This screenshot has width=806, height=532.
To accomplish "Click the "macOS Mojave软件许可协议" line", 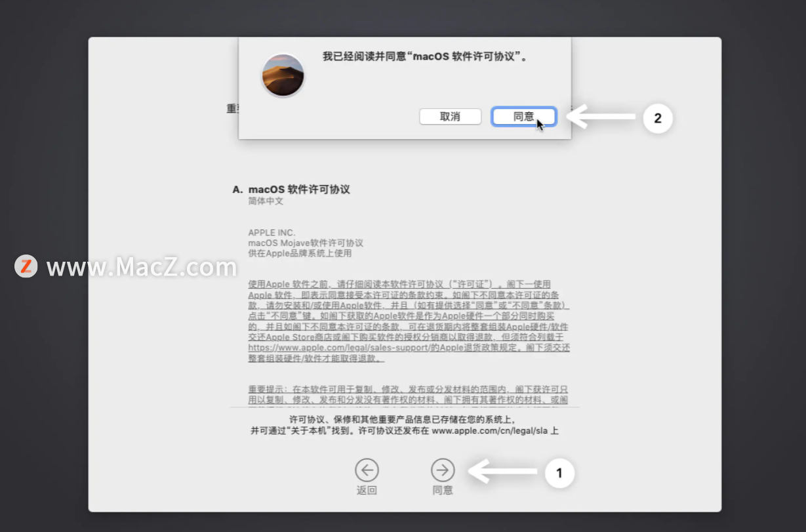I will (306, 243).
